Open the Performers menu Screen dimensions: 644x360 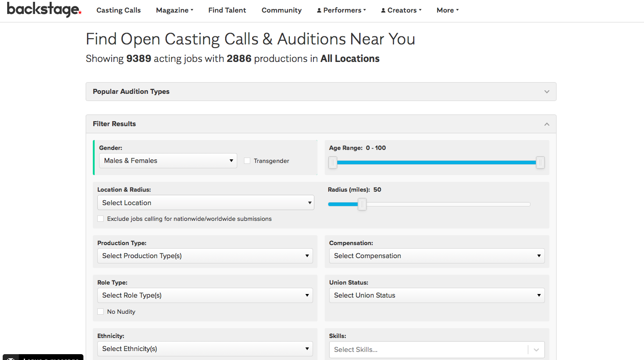point(342,10)
